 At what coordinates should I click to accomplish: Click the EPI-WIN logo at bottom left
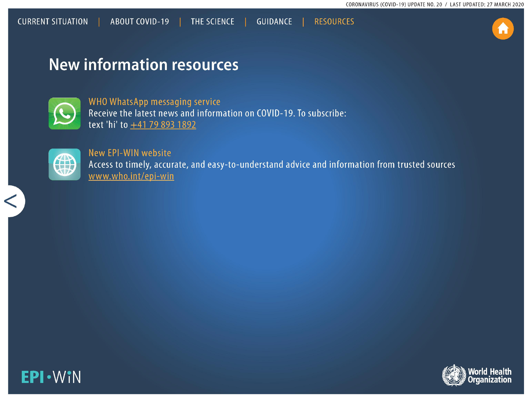51,377
